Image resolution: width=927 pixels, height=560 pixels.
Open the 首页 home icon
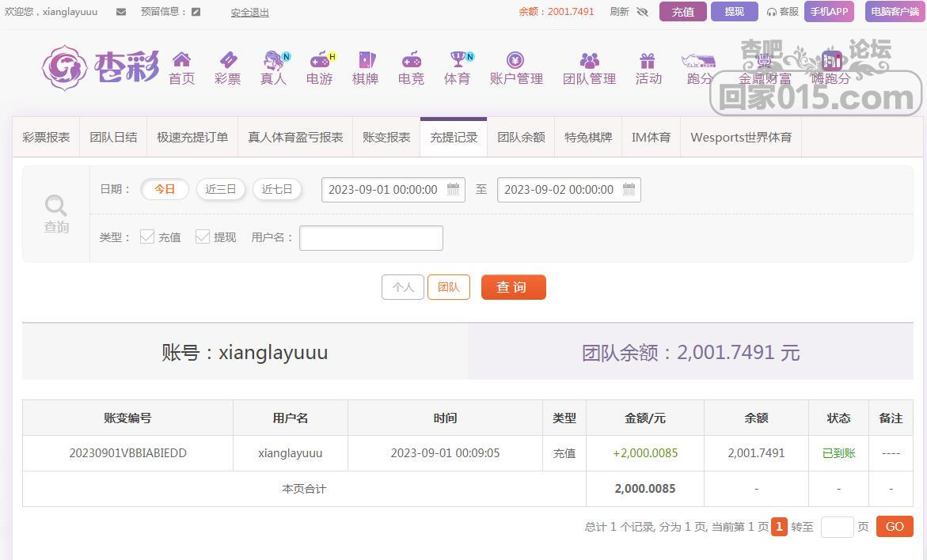click(181, 59)
